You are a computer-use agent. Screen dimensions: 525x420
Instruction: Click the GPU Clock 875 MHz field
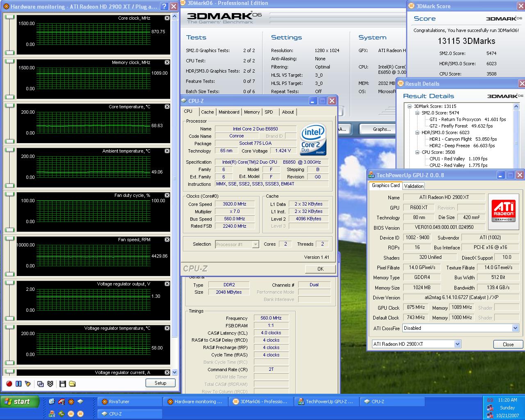pos(415,307)
